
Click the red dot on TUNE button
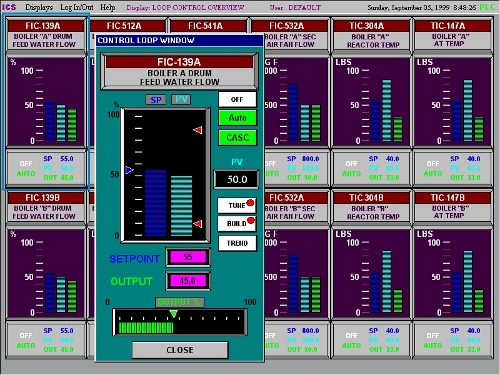[x=250, y=203]
